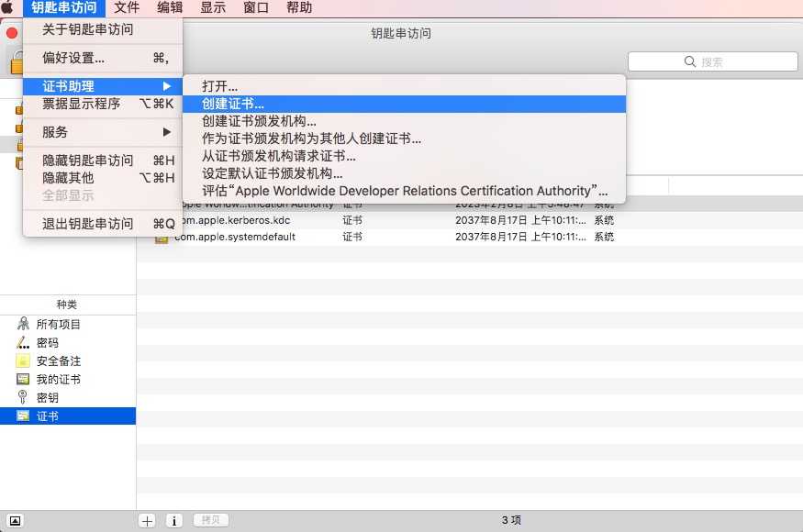The height and width of the screenshot is (532, 803).
Task: Select the 密码 category
Action: click(68, 342)
